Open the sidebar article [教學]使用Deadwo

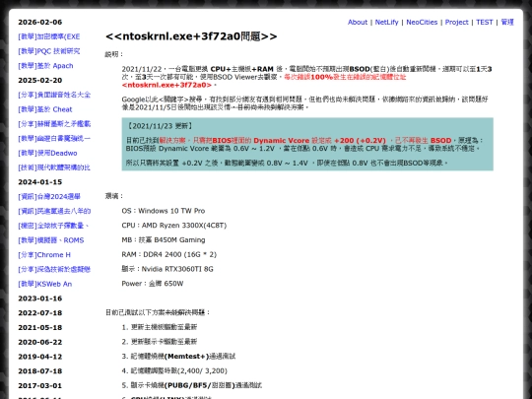coord(47,153)
